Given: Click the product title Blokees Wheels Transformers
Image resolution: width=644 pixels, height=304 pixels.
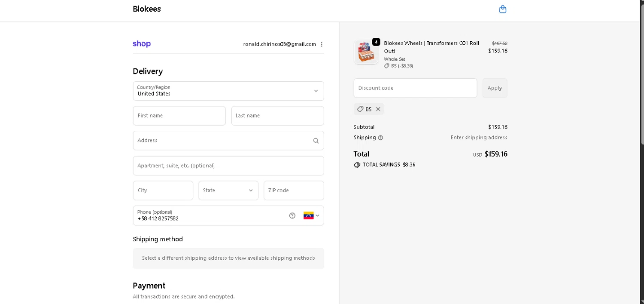Looking at the screenshot, I should [431, 47].
